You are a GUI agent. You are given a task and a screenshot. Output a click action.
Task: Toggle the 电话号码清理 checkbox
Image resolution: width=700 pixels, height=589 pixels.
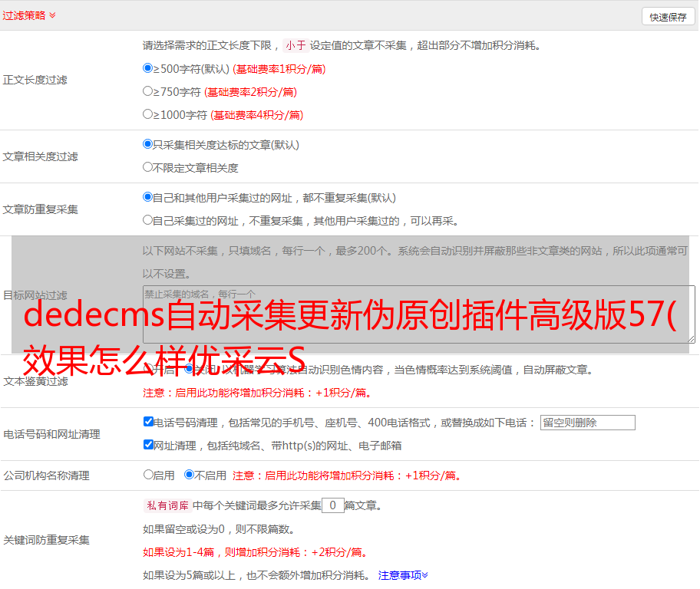pos(148,422)
